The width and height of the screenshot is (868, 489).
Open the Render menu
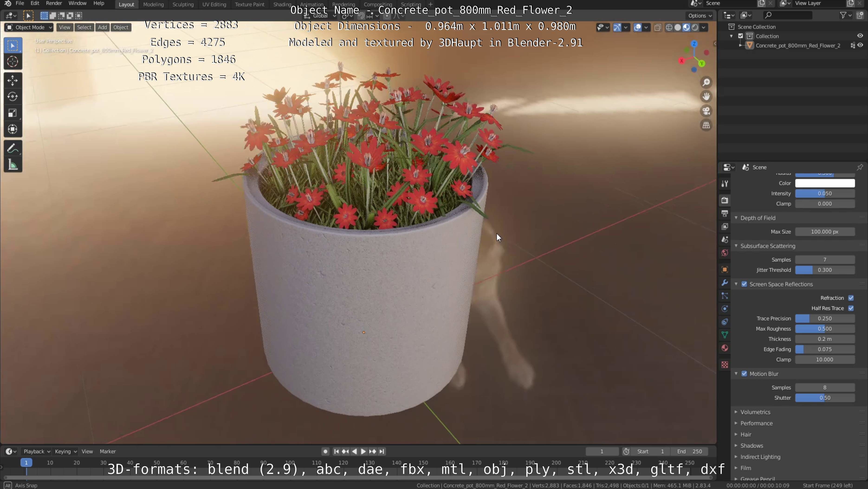[x=54, y=3]
